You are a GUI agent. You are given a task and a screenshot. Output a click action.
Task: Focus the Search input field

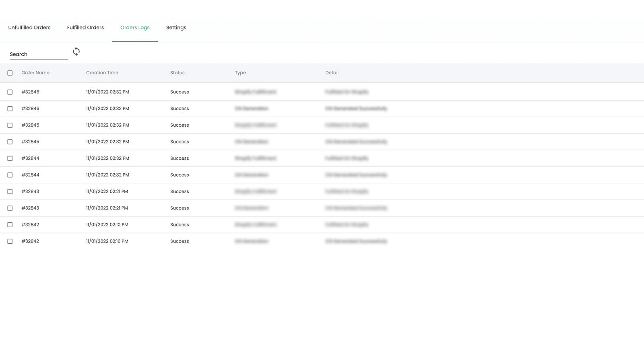[39, 54]
